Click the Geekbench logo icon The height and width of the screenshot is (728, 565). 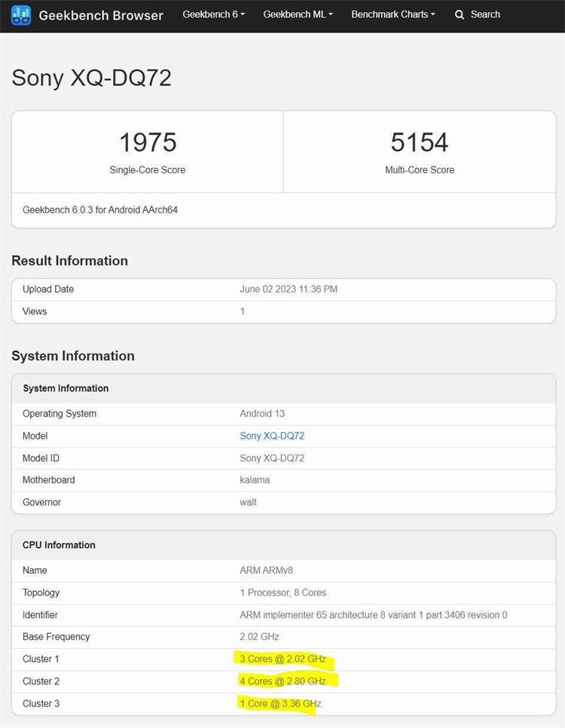[21, 15]
